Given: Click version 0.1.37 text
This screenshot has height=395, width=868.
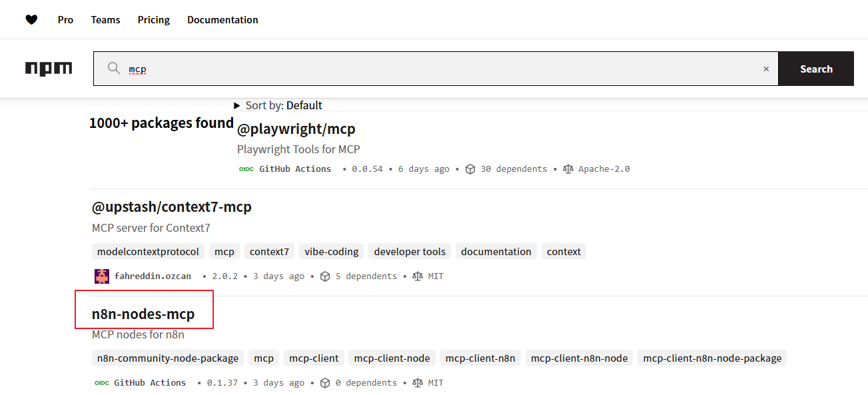Looking at the screenshot, I should [222, 383].
